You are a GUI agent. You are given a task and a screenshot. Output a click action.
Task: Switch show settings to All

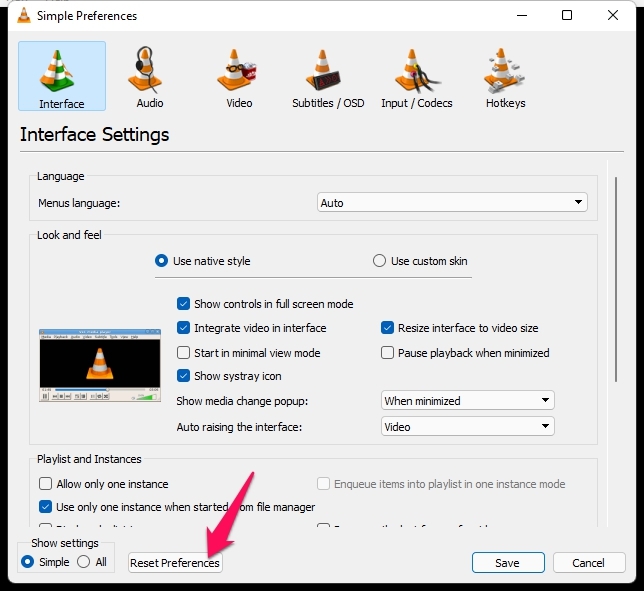92,562
